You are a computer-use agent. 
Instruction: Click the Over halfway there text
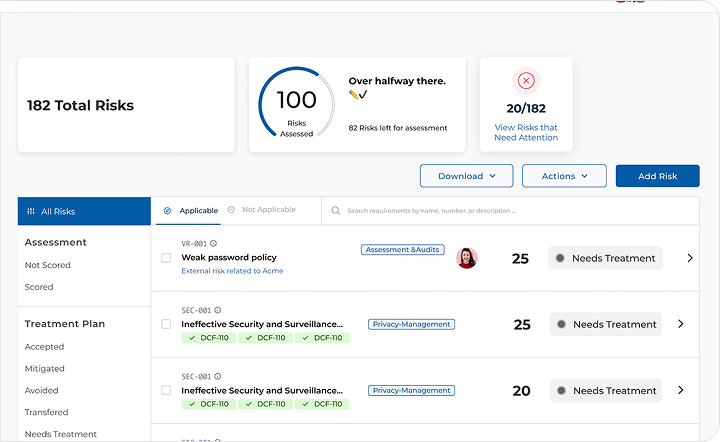(x=397, y=81)
